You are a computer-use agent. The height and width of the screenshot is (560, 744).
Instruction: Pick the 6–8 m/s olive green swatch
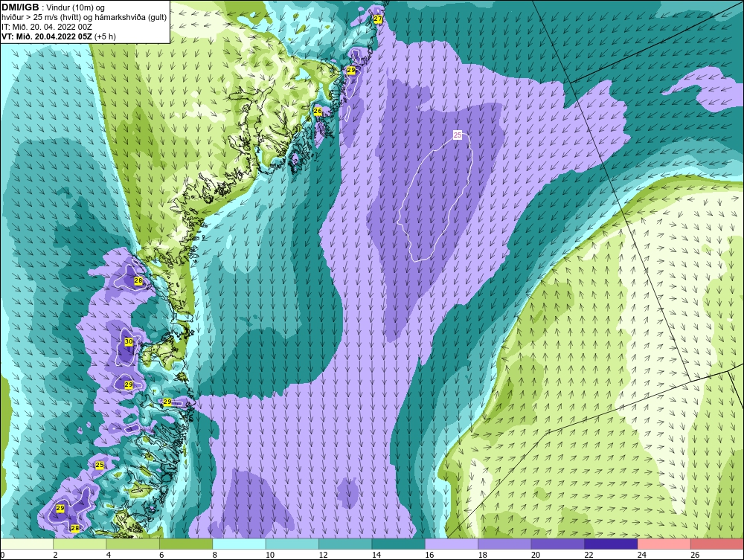click(x=186, y=544)
